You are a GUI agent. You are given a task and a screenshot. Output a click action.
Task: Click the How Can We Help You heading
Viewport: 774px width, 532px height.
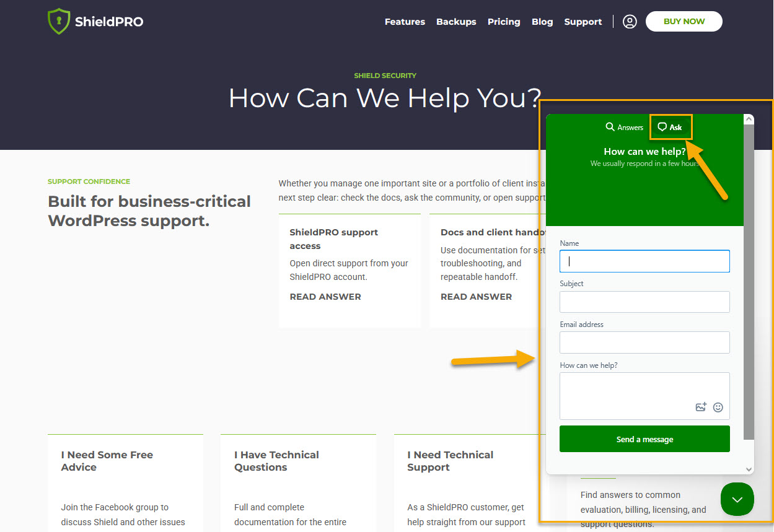point(385,98)
